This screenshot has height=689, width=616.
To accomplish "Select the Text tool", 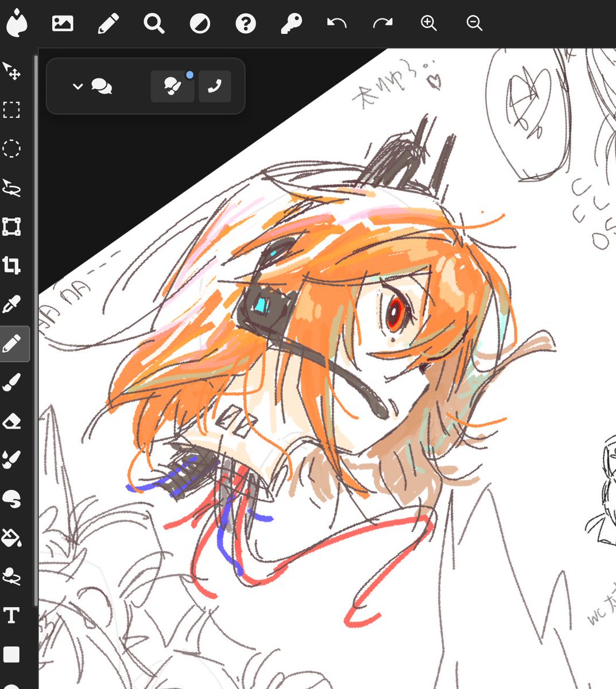I will (11, 616).
